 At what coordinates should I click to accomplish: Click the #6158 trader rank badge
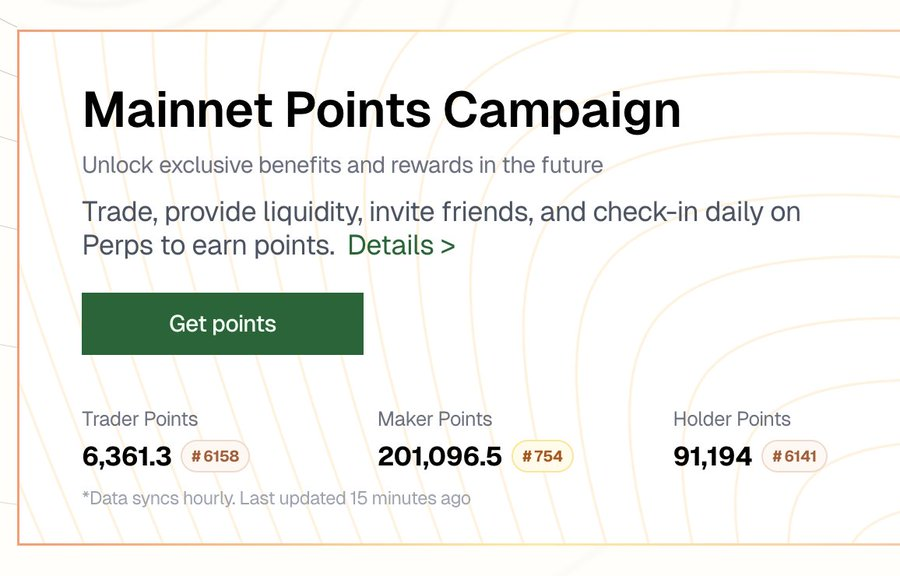click(x=215, y=457)
